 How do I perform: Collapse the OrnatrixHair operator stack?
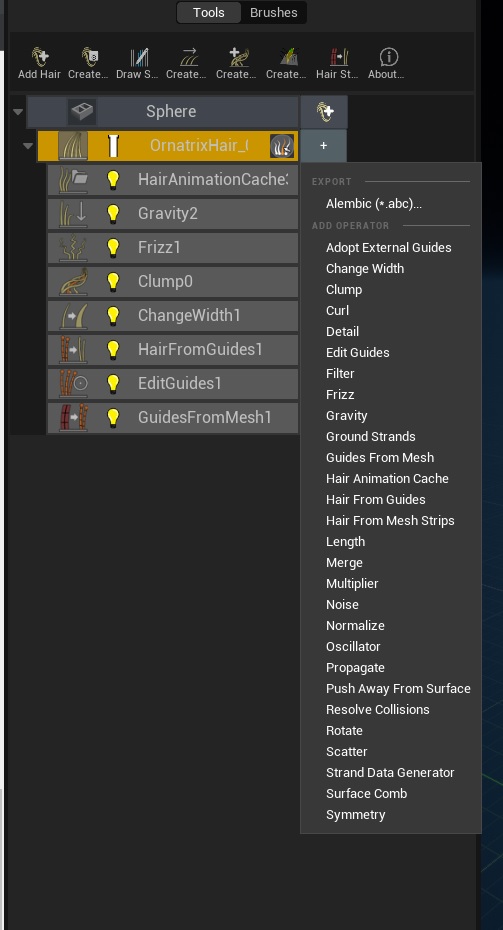point(28,146)
